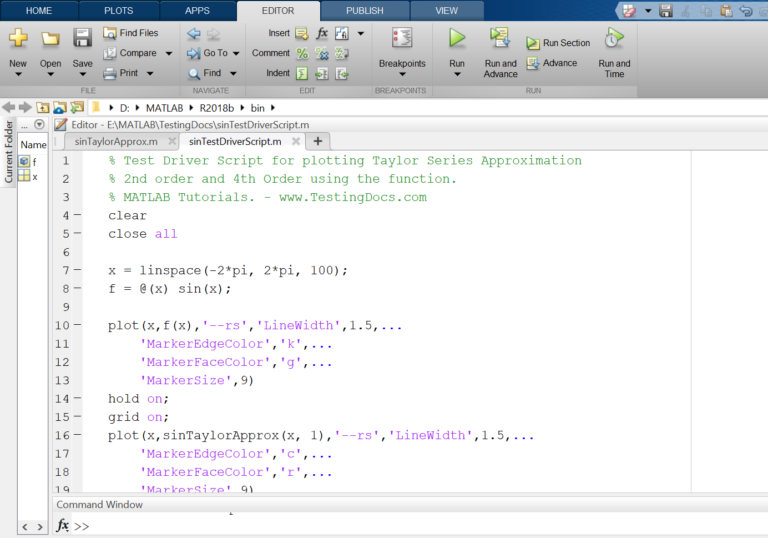Add new editor tab with plus
Screen dimensions: 768x538
[x=317, y=141]
